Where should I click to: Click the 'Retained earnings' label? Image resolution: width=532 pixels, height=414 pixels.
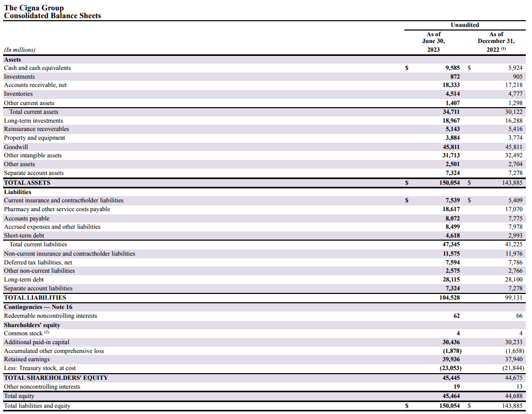(x=27, y=360)
